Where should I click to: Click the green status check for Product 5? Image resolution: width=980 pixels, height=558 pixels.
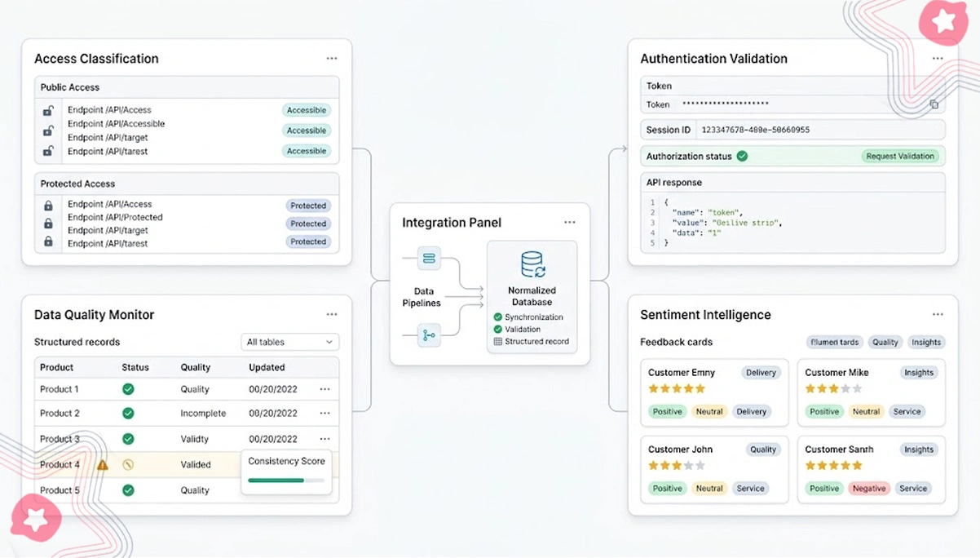pyautogui.click(x=128, y=490)
